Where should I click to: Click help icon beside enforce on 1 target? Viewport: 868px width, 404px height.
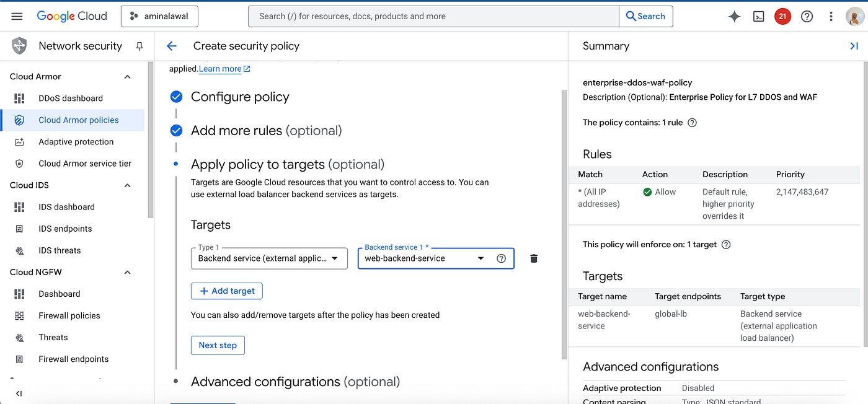[726, 245]
